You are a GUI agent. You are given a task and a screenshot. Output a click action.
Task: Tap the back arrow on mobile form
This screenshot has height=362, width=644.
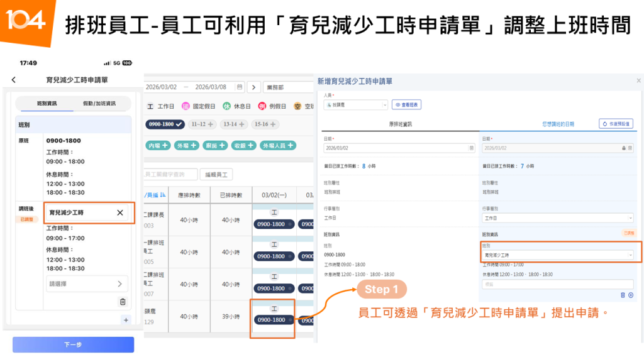[x=14, y=80]
